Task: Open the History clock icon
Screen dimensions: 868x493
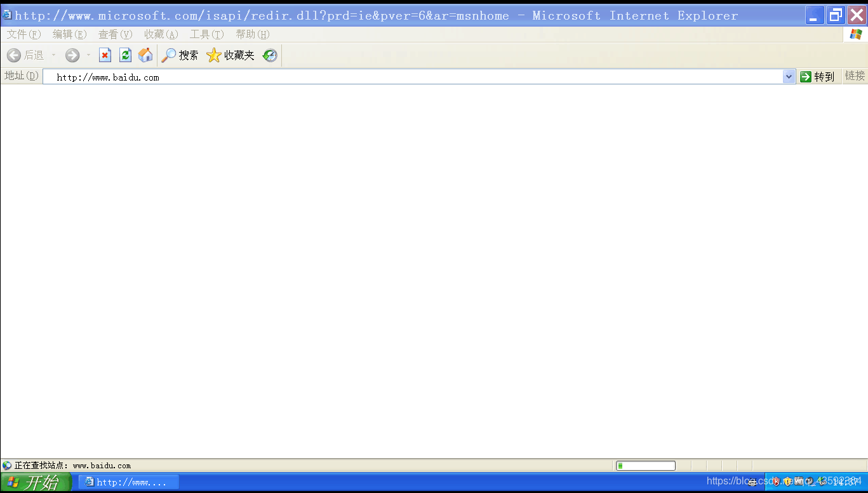Action: click(x=270, y=56)
